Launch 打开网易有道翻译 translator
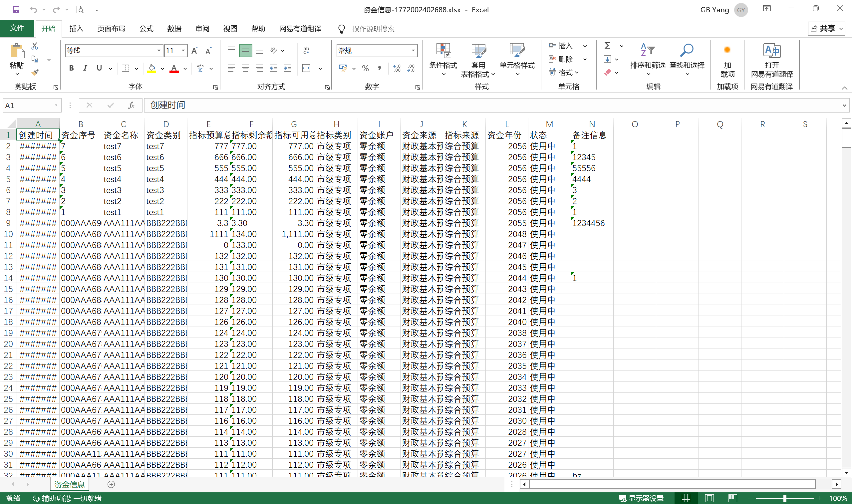This screenshot has height=504, width=852. pyautogui.click(x=771, y=61)
